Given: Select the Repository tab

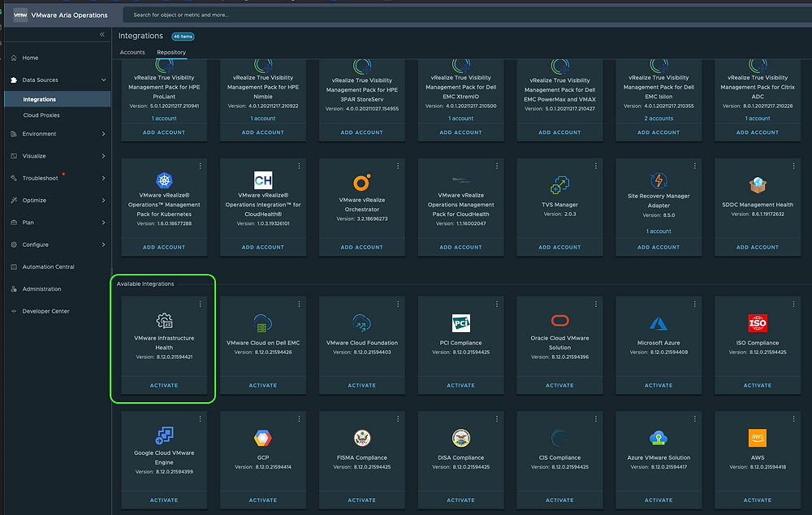Looking at the screenshot, I should 171,52.
